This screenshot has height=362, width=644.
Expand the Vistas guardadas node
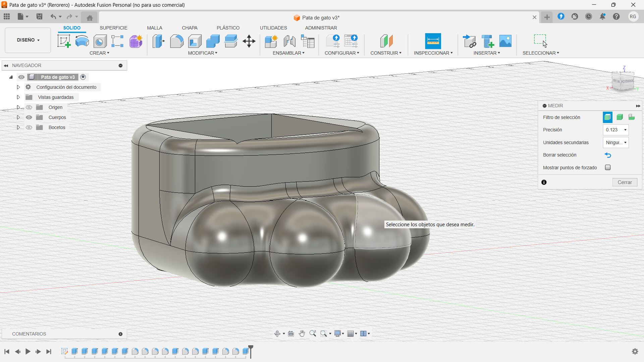point(18,97)
